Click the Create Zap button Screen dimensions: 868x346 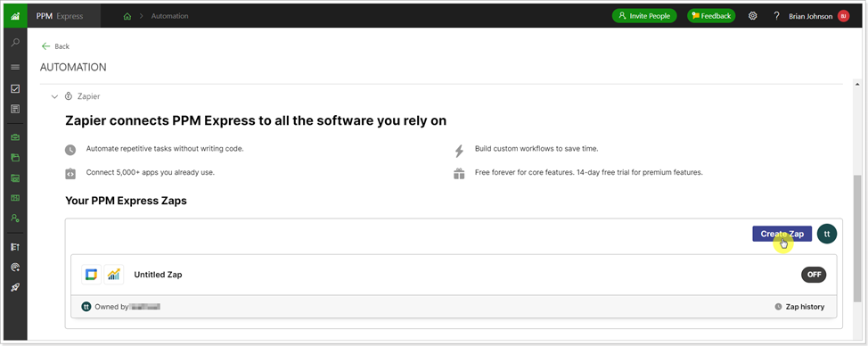(782, 234)
